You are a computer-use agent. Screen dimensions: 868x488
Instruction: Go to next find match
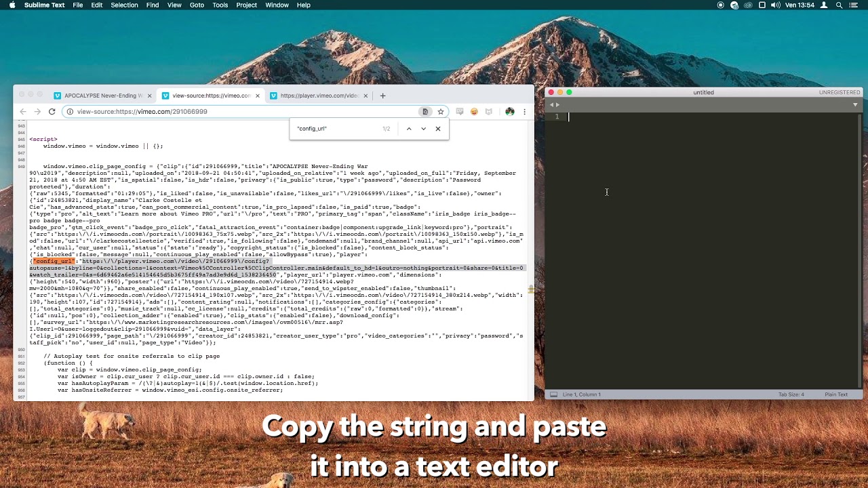pos(423,129)
